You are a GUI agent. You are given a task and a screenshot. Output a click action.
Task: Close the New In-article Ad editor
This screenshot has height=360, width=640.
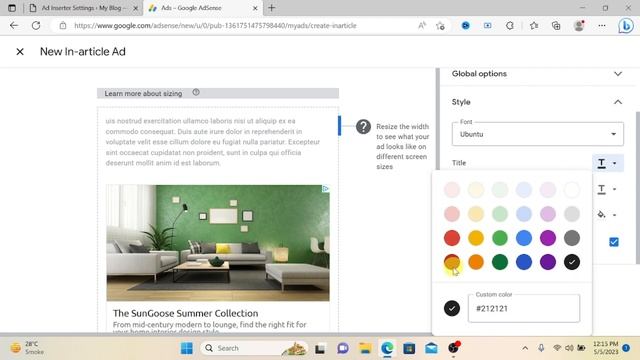point(20,52)
